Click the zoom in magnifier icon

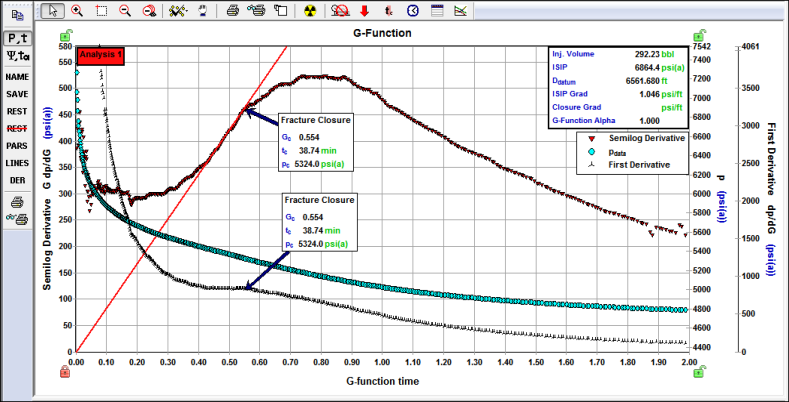click(x=77, y=10)
